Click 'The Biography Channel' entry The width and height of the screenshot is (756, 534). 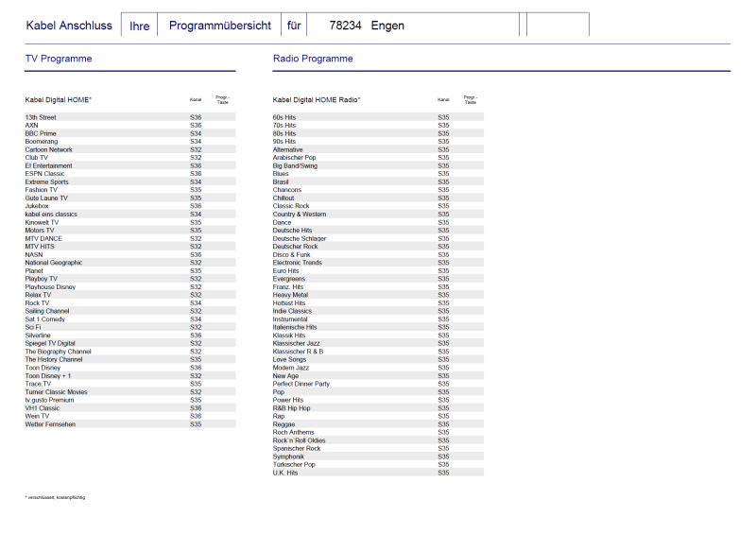tap(130, 352)
